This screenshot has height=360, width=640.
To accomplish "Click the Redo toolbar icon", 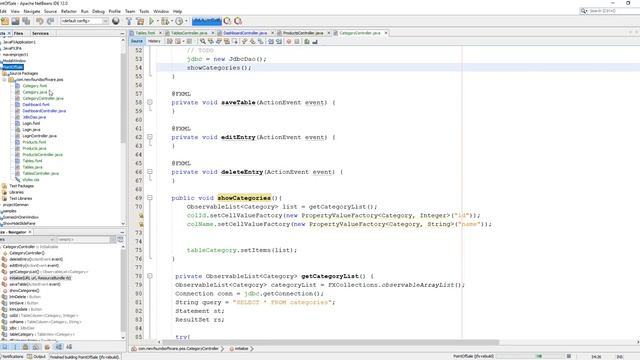I will [50, 21].
